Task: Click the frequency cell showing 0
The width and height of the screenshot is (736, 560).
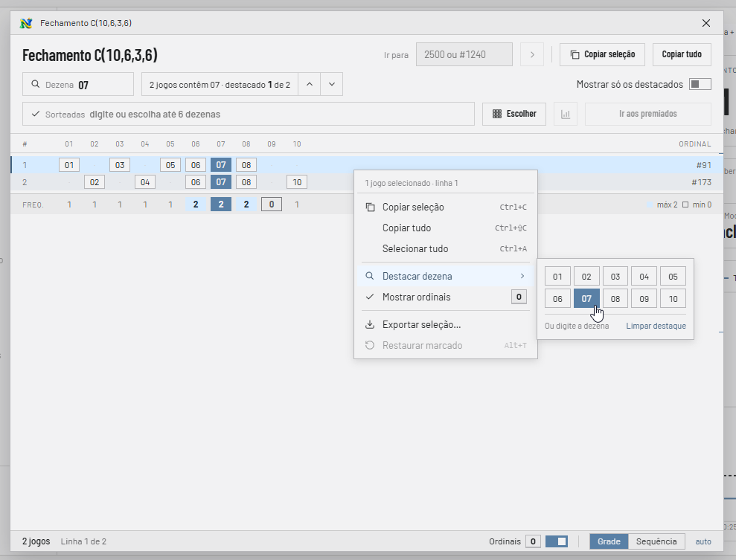Action: 272,205
